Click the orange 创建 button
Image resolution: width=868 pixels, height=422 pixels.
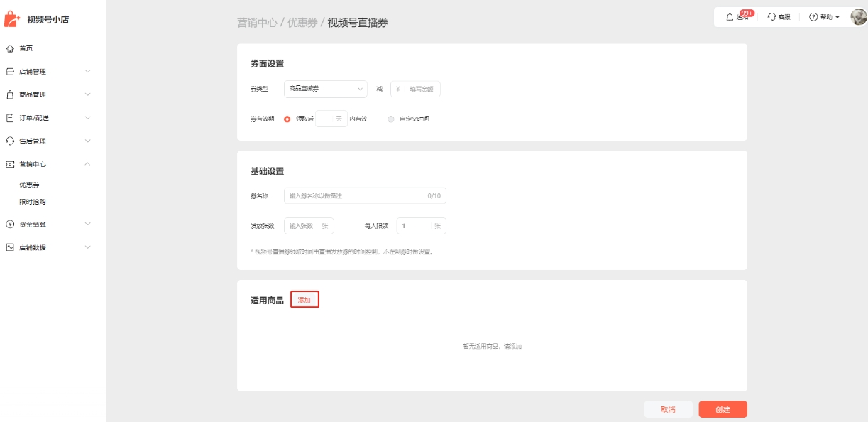[723, 409]
